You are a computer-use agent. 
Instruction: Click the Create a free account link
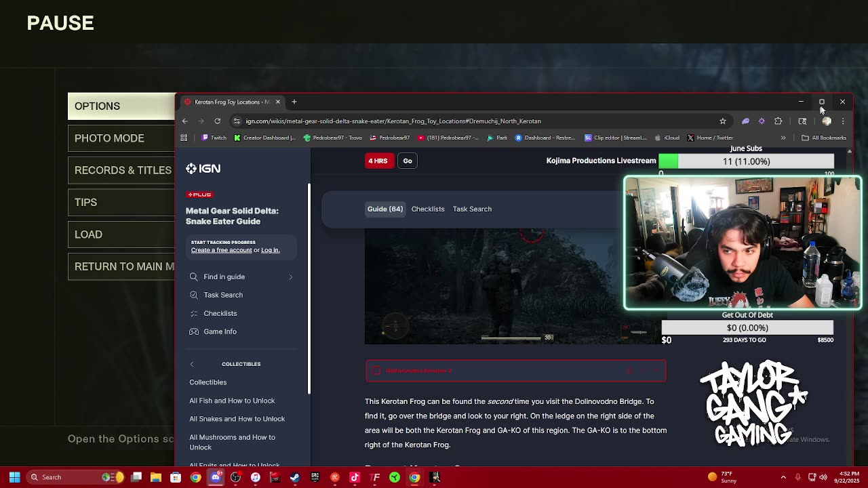(x=221, y=250)
